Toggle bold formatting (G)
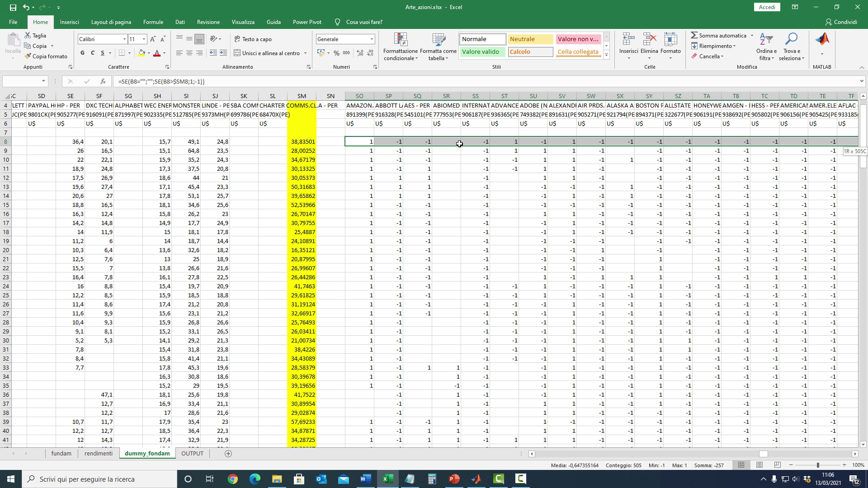Viewport: 868px width, 488px height. (82, 53)
